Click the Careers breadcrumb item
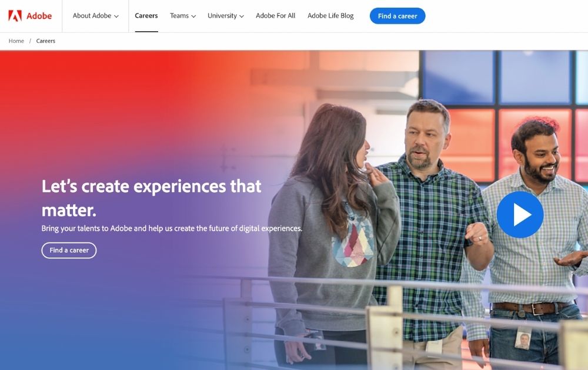The width and height of the screenshot is (588, 370). point(46,41)
